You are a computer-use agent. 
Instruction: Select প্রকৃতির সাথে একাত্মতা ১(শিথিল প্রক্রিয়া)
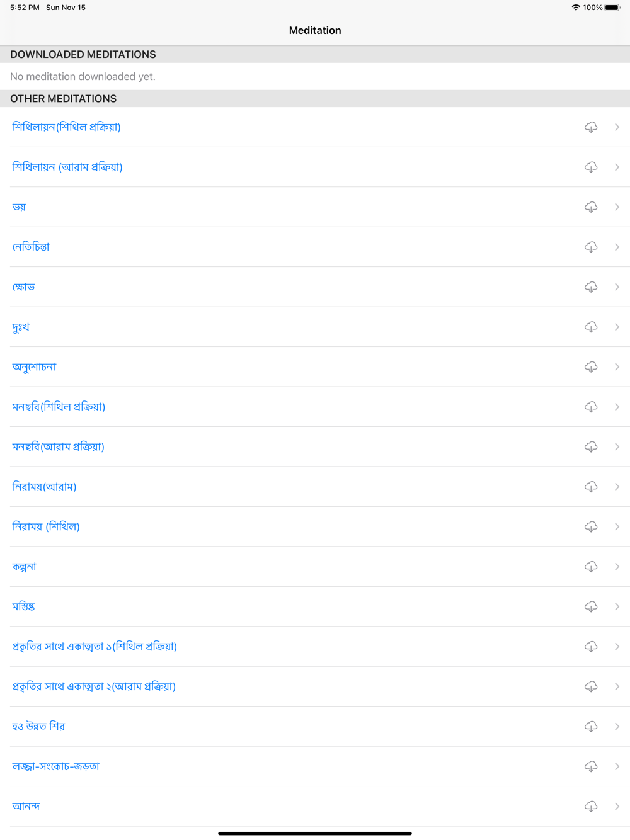315,647
